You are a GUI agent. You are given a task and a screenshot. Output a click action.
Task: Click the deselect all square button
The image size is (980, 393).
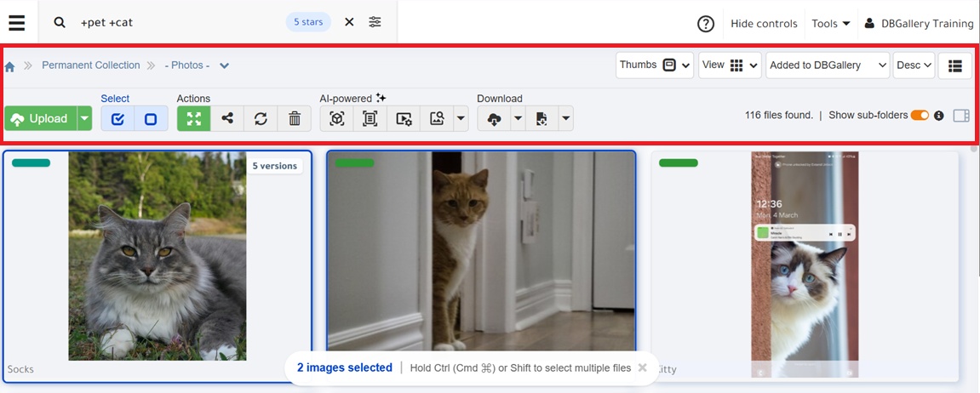(151, 119)
